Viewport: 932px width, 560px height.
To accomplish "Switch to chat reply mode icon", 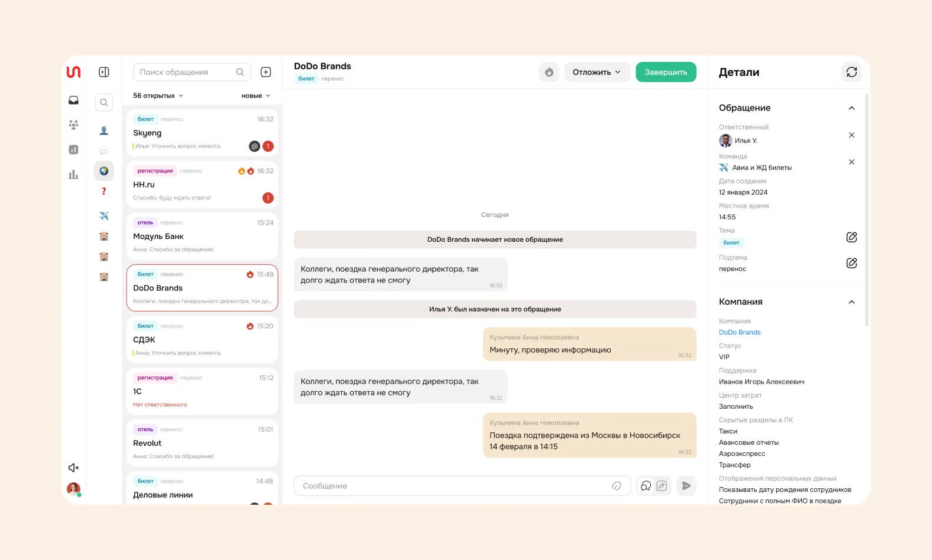I will [646, 486].
